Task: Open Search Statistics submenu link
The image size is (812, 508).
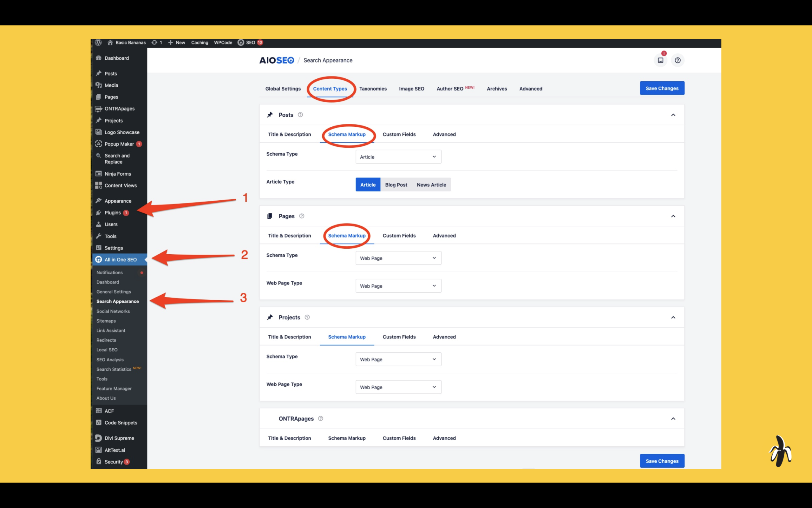Action: pyautogui.click(x=118, y=369)
